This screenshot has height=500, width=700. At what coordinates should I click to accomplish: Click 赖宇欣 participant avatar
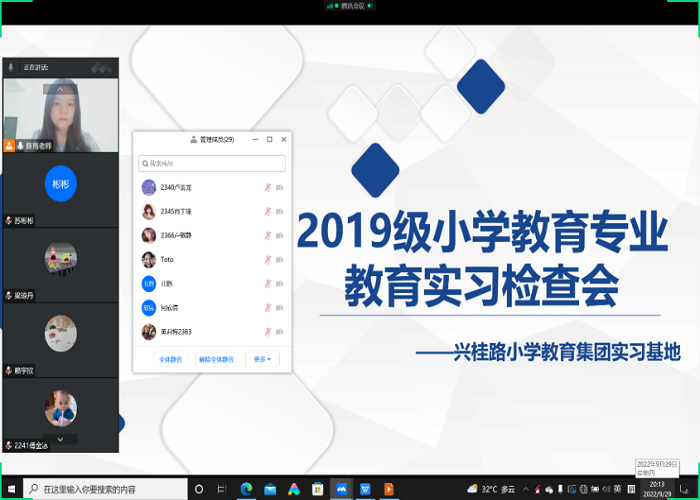point(60,333)
